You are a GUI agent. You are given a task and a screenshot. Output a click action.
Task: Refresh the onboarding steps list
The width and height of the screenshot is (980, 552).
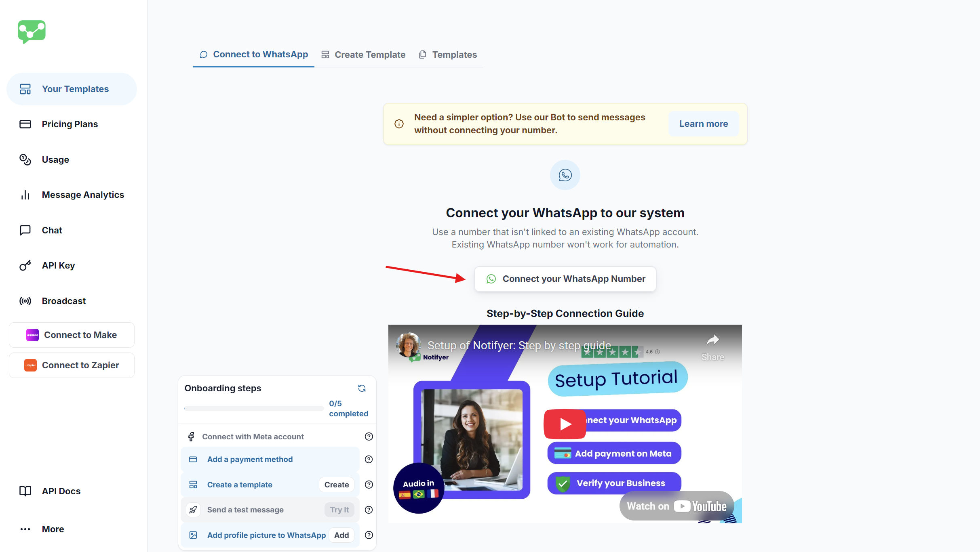click(362, 388)
